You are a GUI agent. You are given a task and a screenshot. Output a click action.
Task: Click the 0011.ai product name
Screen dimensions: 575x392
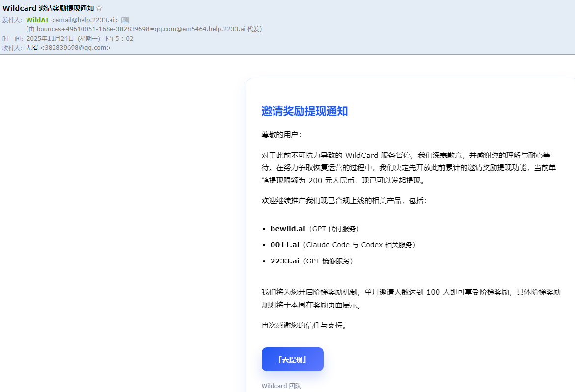pyautogui.click(x=286, y=245)
